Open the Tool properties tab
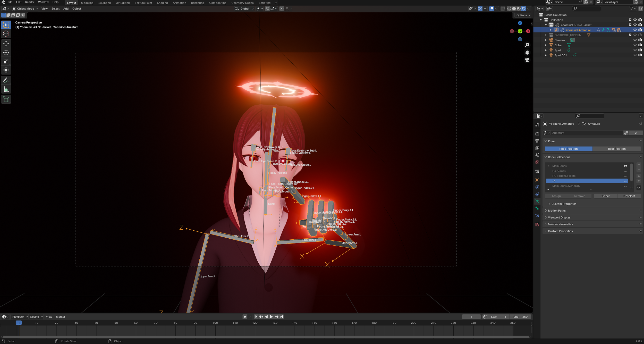 [537, 125]
